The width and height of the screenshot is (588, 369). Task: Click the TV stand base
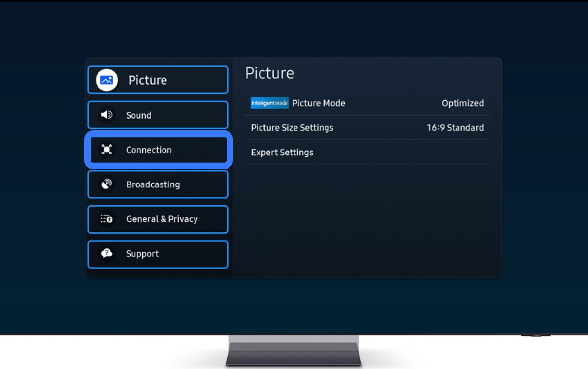click(x=294, y=354)
